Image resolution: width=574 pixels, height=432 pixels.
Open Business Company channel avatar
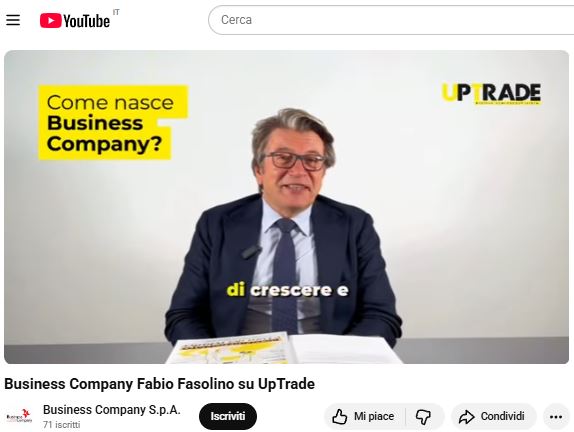click(x=19, y=416)
